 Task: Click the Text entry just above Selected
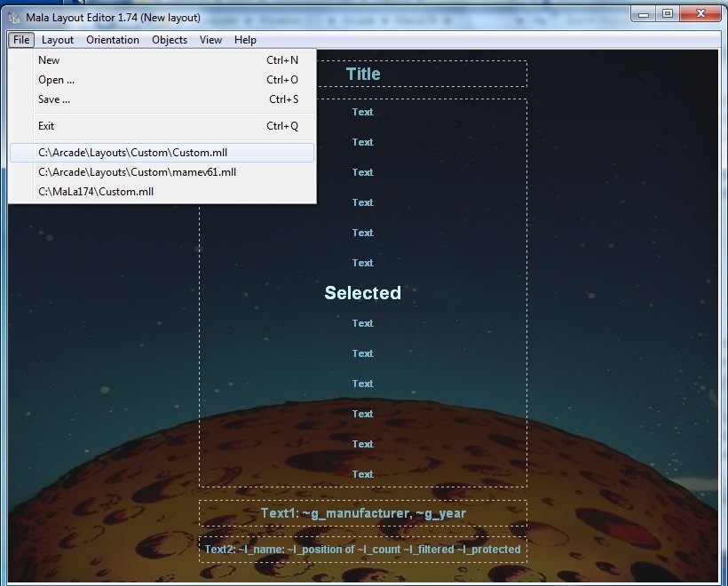tap(362, 263)
